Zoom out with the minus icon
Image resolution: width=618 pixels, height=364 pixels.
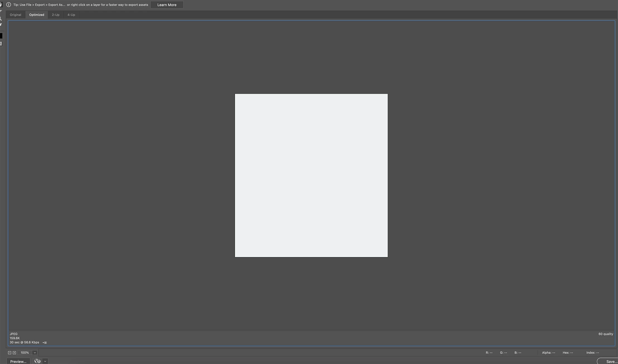[9, 353]
